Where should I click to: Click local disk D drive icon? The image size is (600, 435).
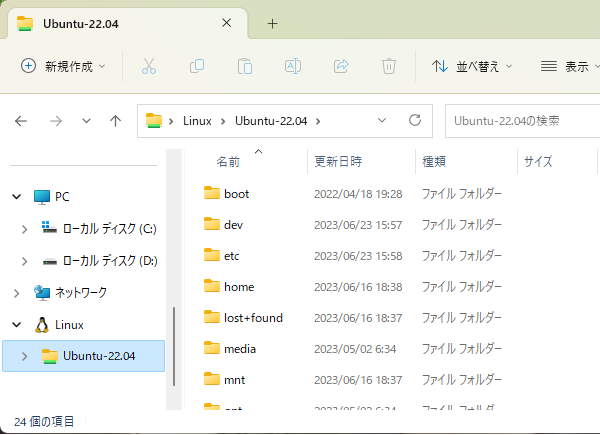click(x=50, y=261)
